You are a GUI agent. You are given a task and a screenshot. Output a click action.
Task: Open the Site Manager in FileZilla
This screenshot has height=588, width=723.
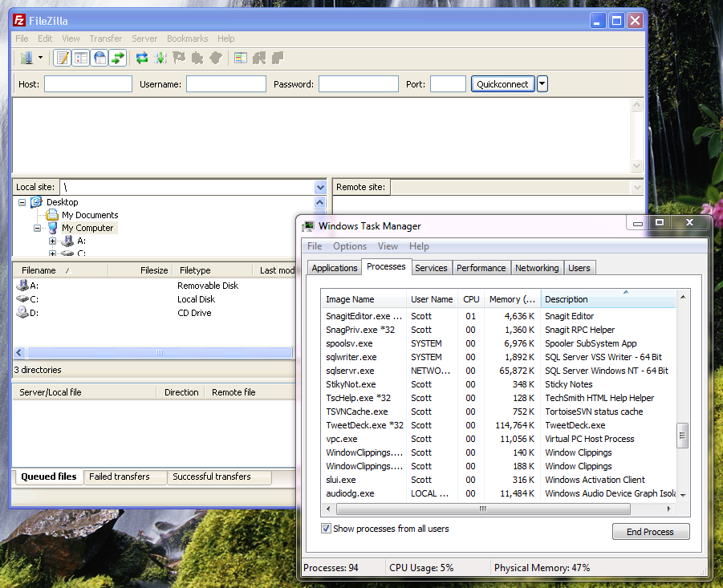(26, 58)
